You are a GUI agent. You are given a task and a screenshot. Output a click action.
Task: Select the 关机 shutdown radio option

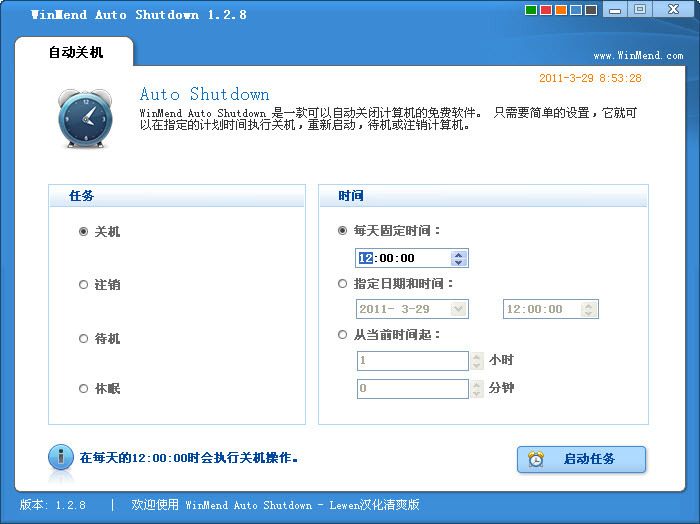84,231
